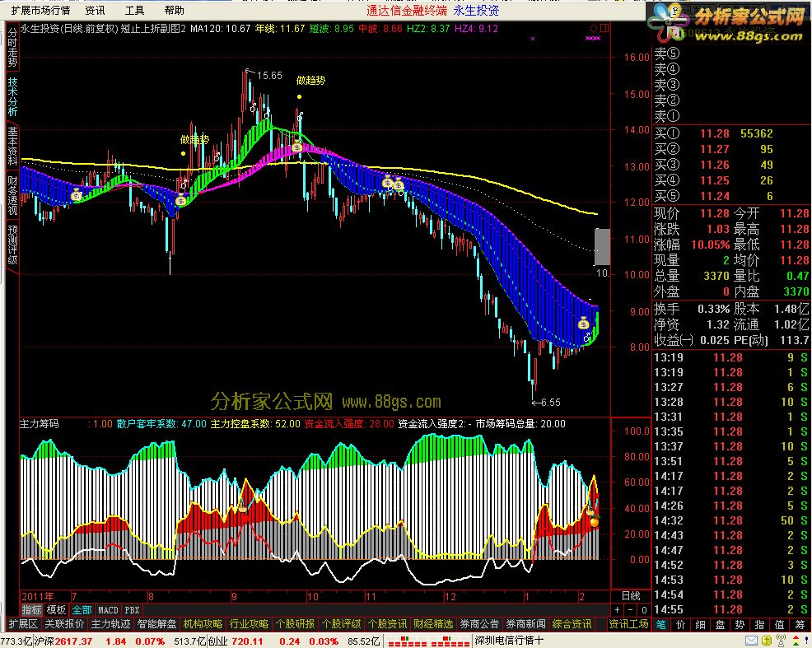812x648 pixels.
Task: Open the 主力轨迹 bottom tab
Action: point(110,624)
